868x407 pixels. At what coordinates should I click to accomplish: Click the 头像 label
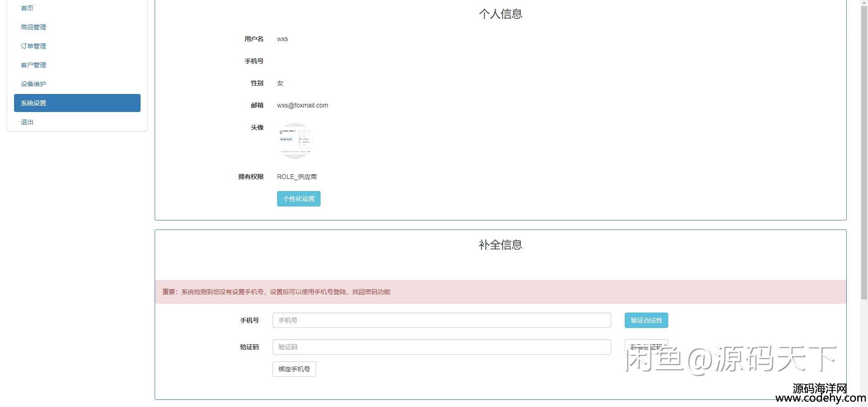click(257, 127)
